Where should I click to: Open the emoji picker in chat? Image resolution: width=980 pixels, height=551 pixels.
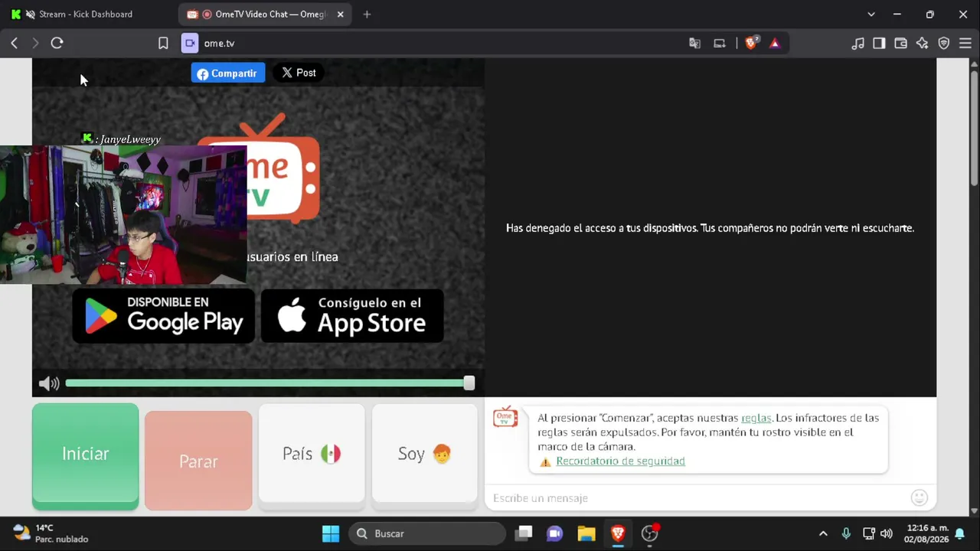pos(920,498)
